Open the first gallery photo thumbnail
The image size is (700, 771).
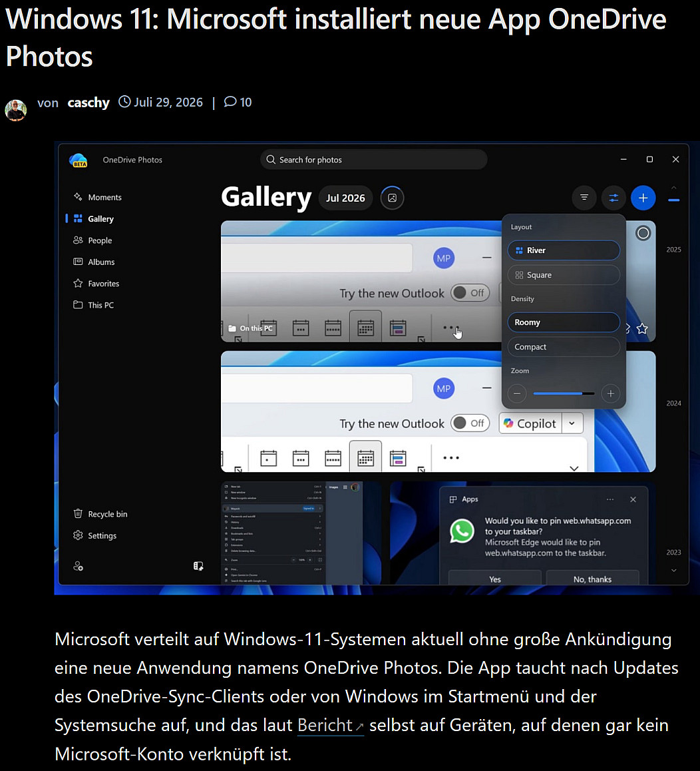click(x=361, y=281)
